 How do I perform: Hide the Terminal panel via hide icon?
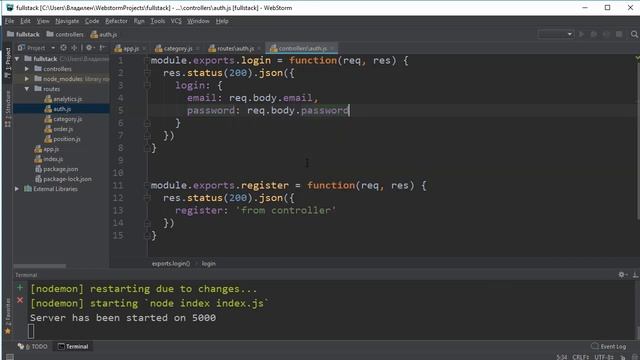tap(635, 275)
